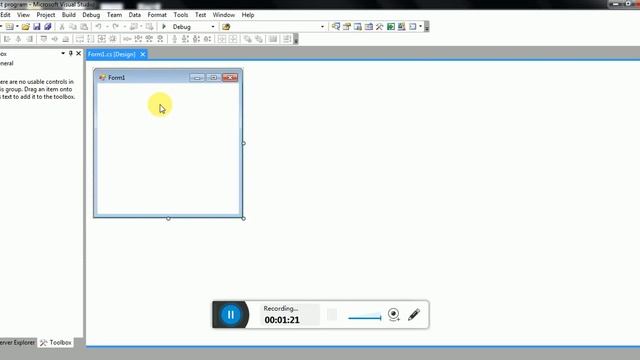Open the Data menu
Image resolution: width=640 pixels, height=360 pixels.
click(135, 15)
